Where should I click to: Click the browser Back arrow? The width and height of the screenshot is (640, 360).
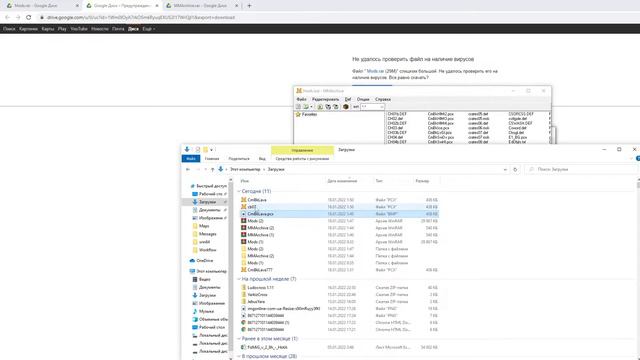[x=7, y=17]
